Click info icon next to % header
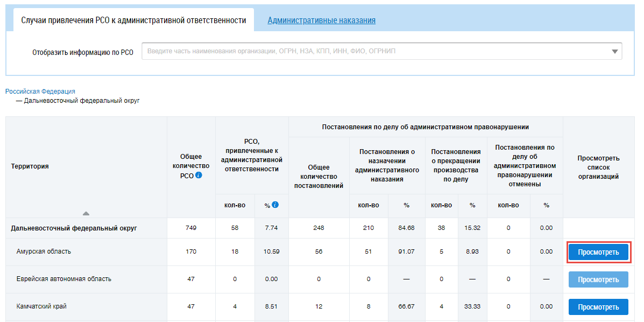This screenshot has height=322, width=644. pos(275,205)
